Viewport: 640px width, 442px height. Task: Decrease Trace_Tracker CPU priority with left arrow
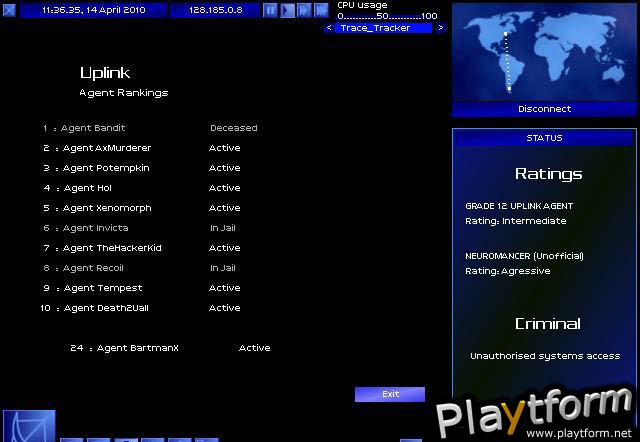329,28
